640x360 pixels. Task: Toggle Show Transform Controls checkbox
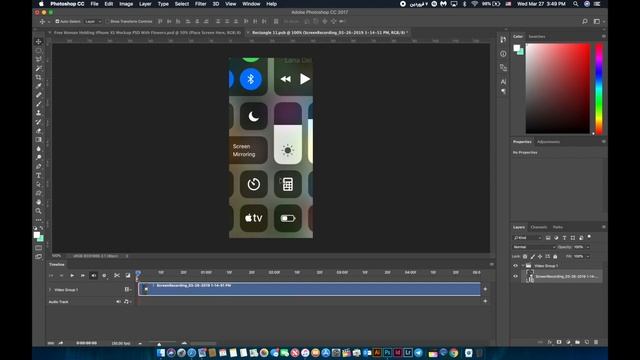[x=107, y=21]
